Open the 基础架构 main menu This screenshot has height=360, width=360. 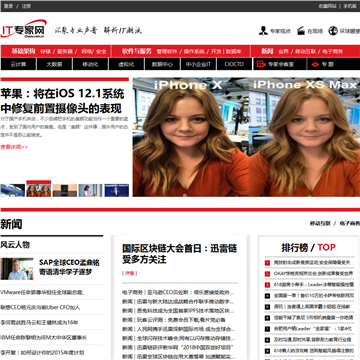point(23,51)
